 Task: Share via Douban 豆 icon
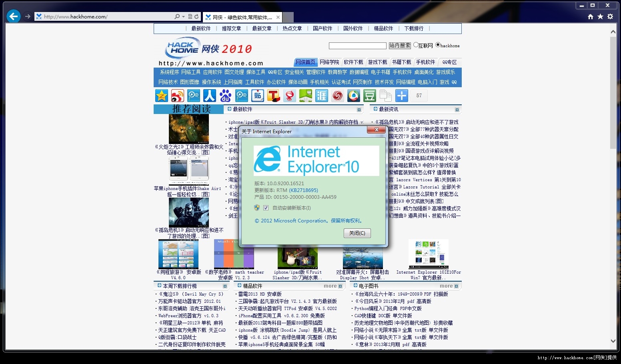370,96
